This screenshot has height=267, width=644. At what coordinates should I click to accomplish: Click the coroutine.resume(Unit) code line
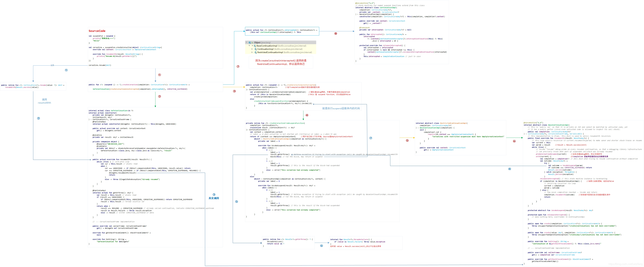click(100, 65)
